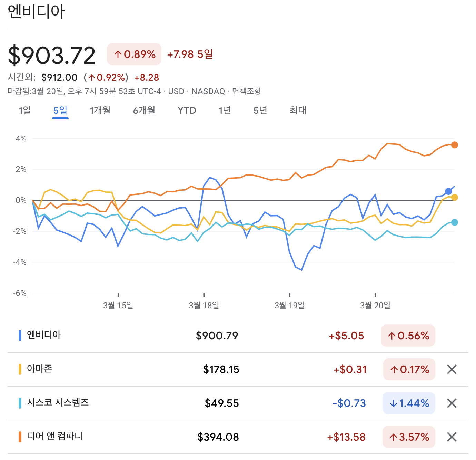The width and height of the screenshot is (476, 460).
Task: Click the orange endpoint dot on chart
Action: point(455,145)
